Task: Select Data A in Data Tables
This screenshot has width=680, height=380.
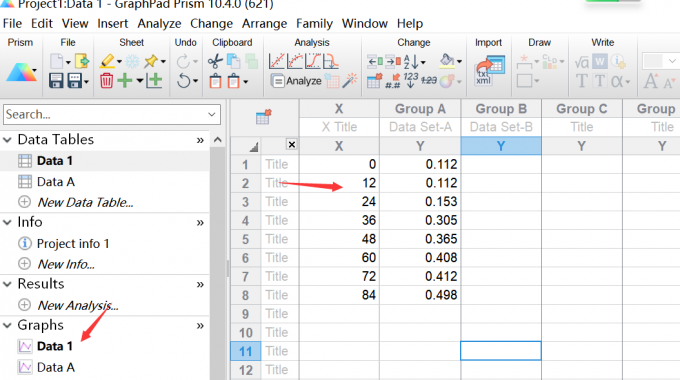Action: pyautogui.click(x=56, y=182)
